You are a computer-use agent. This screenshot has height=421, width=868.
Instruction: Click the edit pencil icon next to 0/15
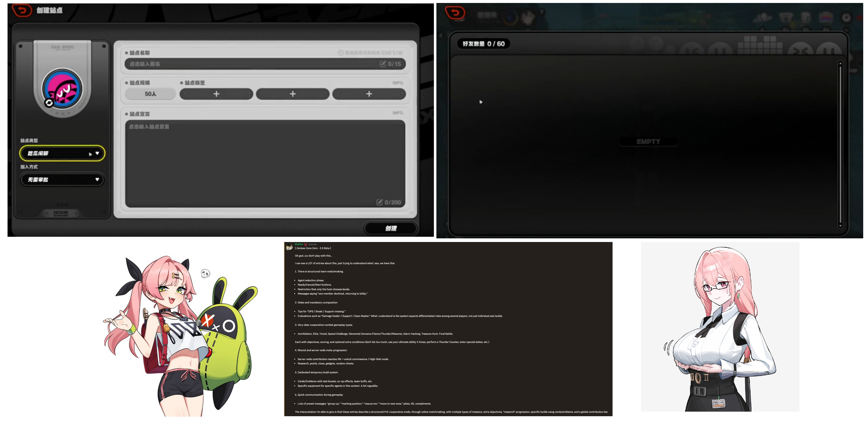[x=383, y=64]
